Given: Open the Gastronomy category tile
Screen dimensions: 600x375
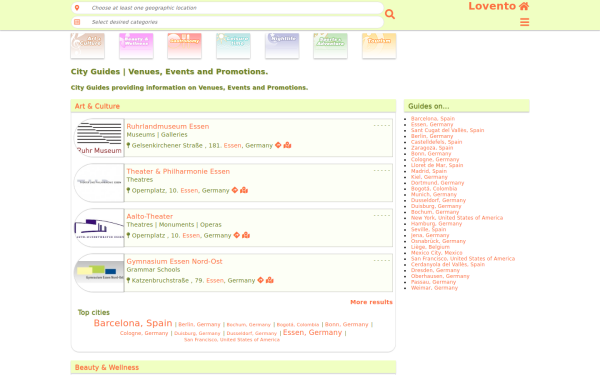Looking at the screenshot, I should click(184, 46).
